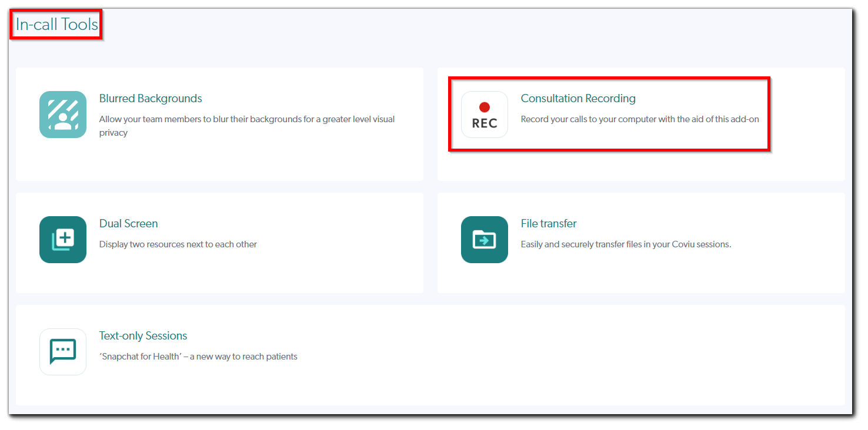Select the Blurred Backgrounds card
The image size is (868, 430).
(x=219, y=123)
